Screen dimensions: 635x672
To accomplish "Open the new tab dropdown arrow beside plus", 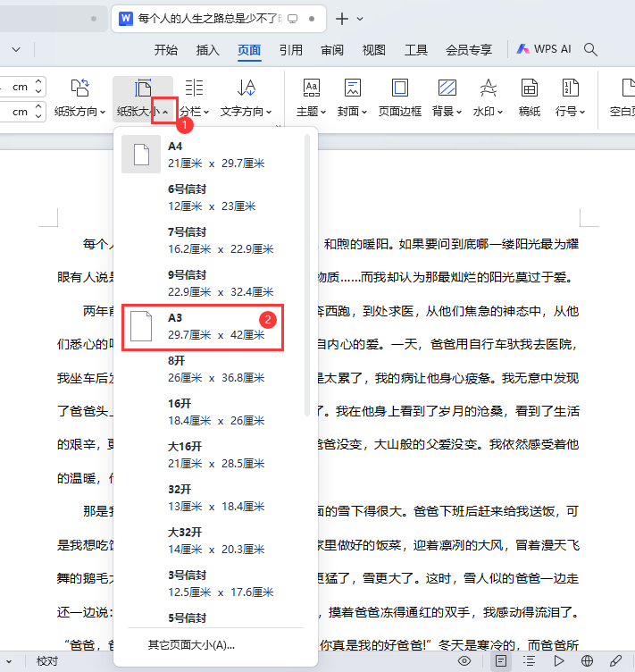I will click(x=360, y=19).
